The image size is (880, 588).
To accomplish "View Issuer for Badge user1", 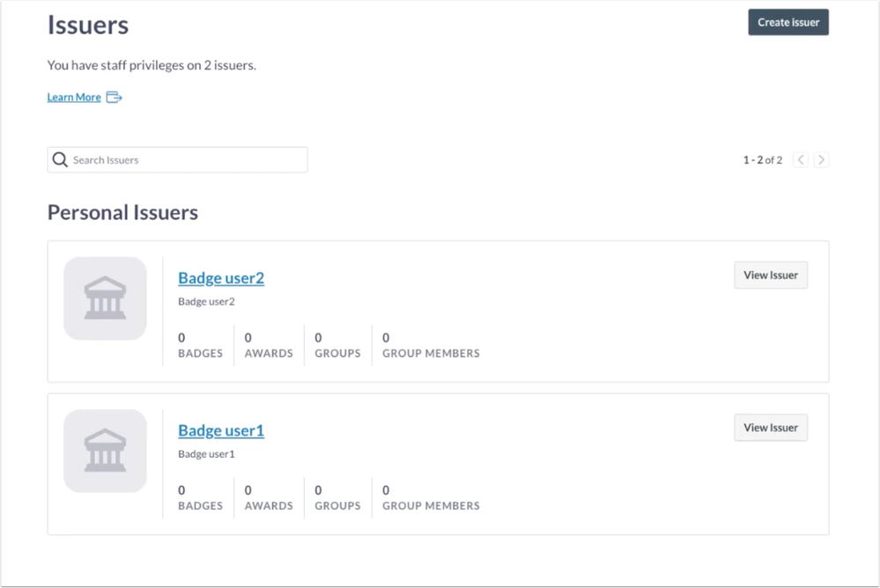I will tap(770, 427).
